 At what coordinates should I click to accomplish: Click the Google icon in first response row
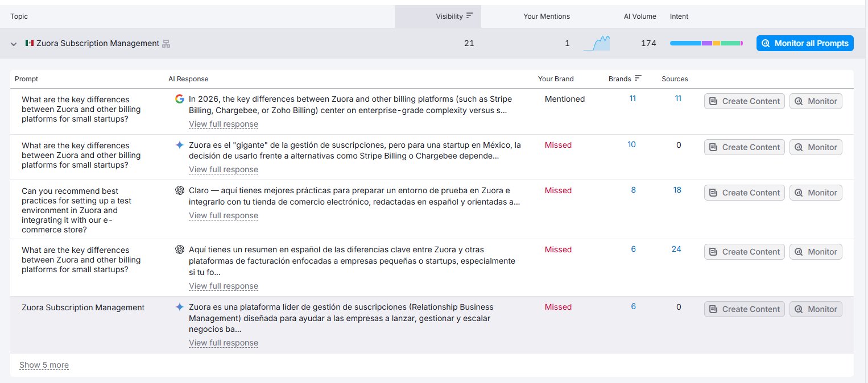pyautogui.click(x=180, y=99)
